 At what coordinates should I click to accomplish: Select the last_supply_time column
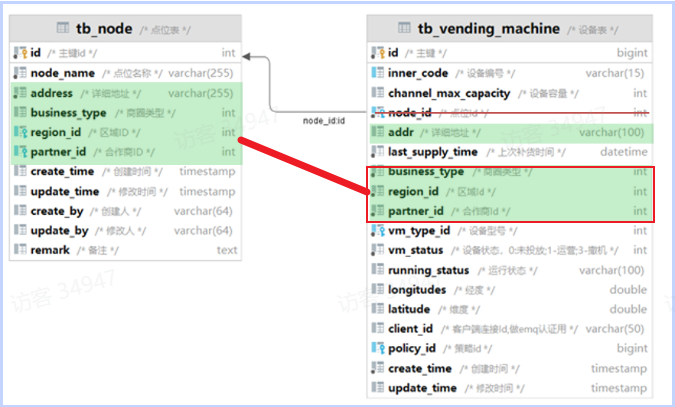pyautogui.click(x=433, y=152)
